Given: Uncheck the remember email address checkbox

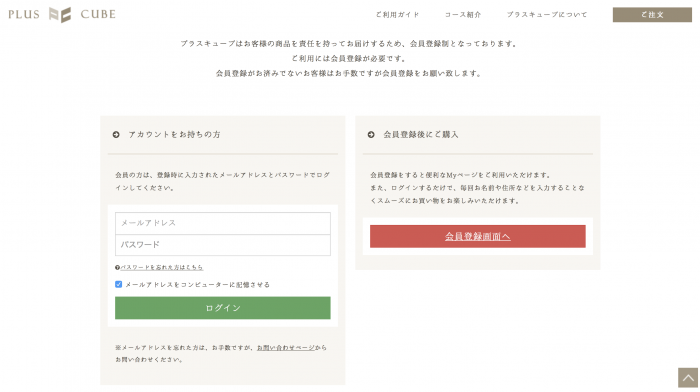Looking at the screenshot, I should pyautogui.click(x=119, y=284).
